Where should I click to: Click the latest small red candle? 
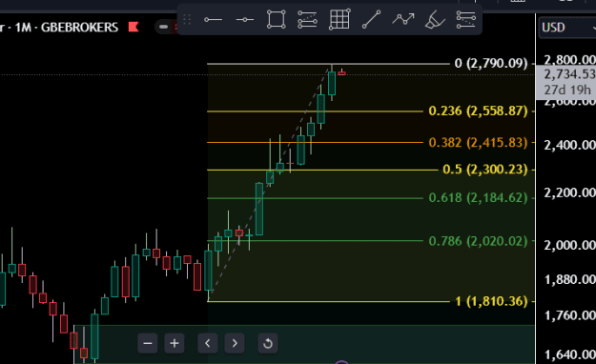pyautogui.click(x=341, y=73)
